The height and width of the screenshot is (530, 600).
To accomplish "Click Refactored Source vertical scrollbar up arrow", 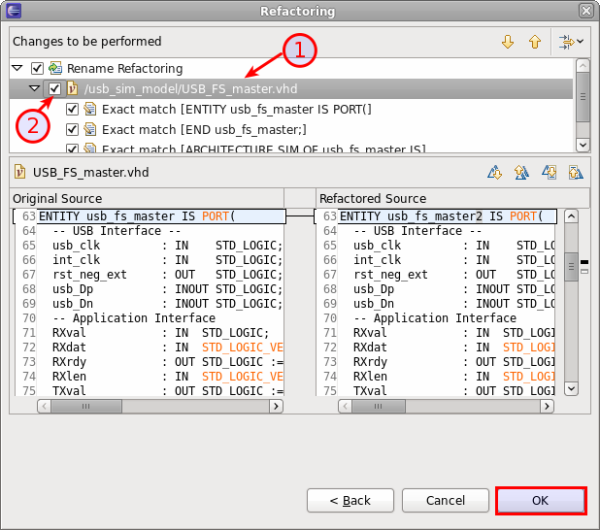I will [571, 217].
